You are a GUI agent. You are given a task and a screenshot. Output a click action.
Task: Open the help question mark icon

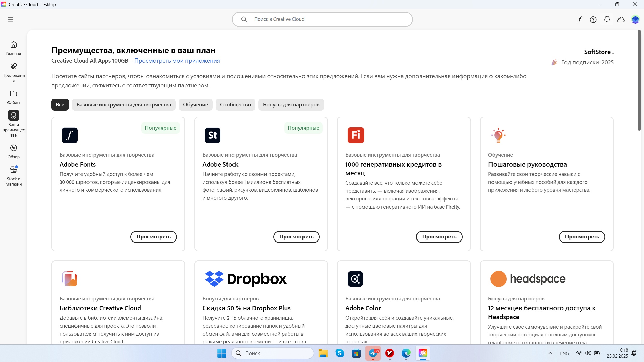593,19
